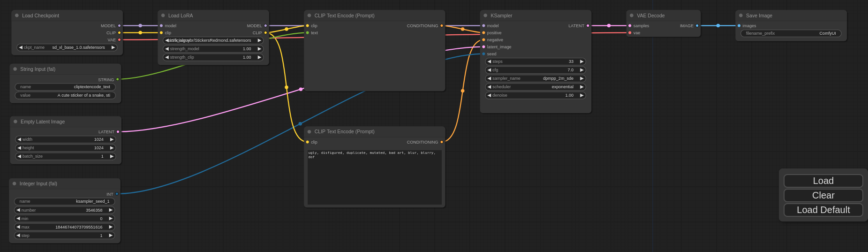Click the clip input port on lower CLIP Text Encode
The width and height of the screenshot is (868, 252).
point(308,142)
